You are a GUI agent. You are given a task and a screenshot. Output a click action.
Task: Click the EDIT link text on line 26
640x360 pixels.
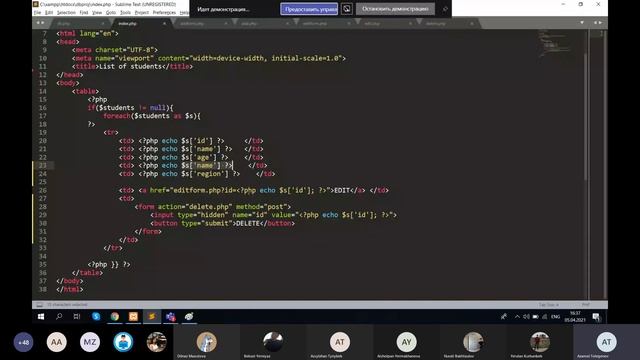(x=342, y=190)
